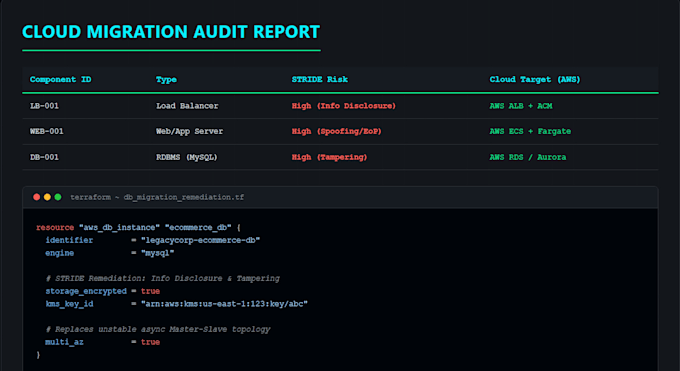The height and width of the screenshot is (371, 680).
Task: Click the identifier attribute name
Action: pos(69,240)
